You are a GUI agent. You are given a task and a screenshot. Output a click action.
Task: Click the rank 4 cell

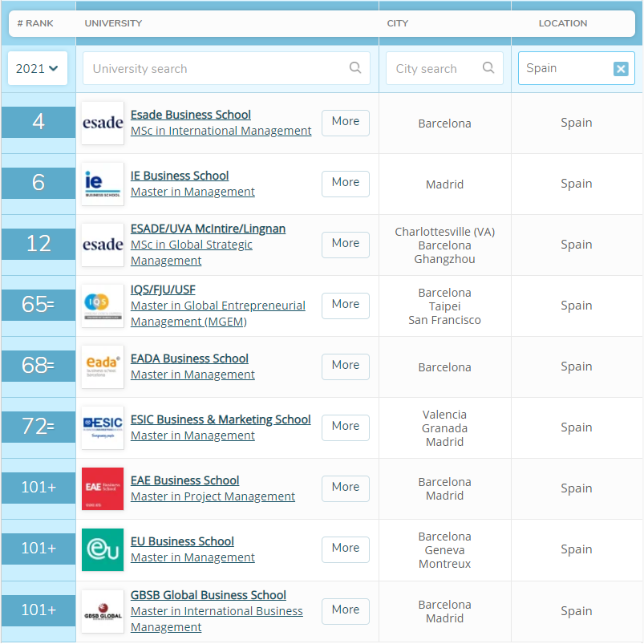tap(38, 122)
